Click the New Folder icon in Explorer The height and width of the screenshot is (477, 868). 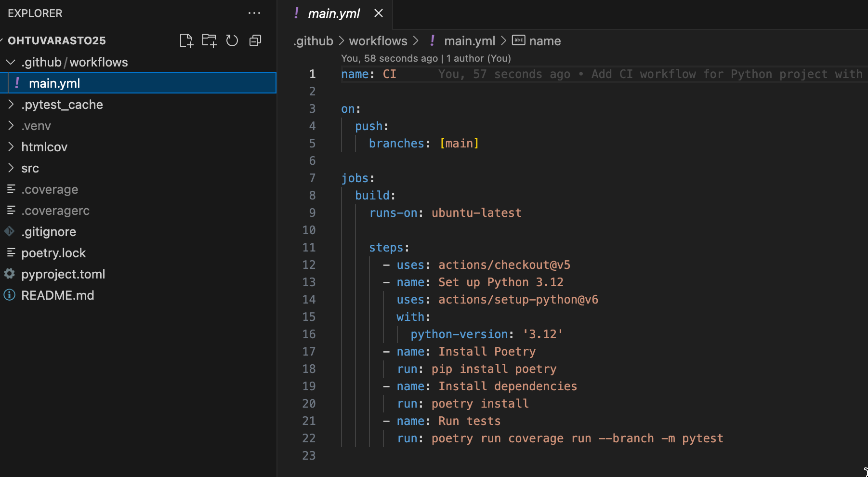pos(209,40)
